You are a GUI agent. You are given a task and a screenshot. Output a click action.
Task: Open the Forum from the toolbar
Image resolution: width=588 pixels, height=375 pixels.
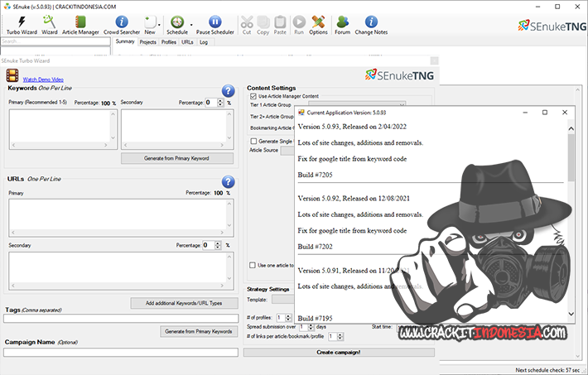[342, 25]
